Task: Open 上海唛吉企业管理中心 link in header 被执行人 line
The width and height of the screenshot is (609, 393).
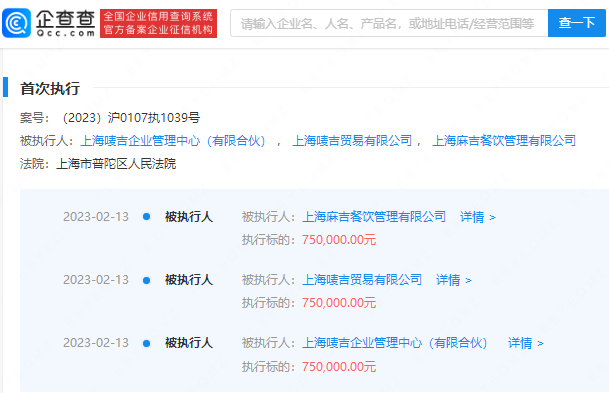Action: [173, 141]
